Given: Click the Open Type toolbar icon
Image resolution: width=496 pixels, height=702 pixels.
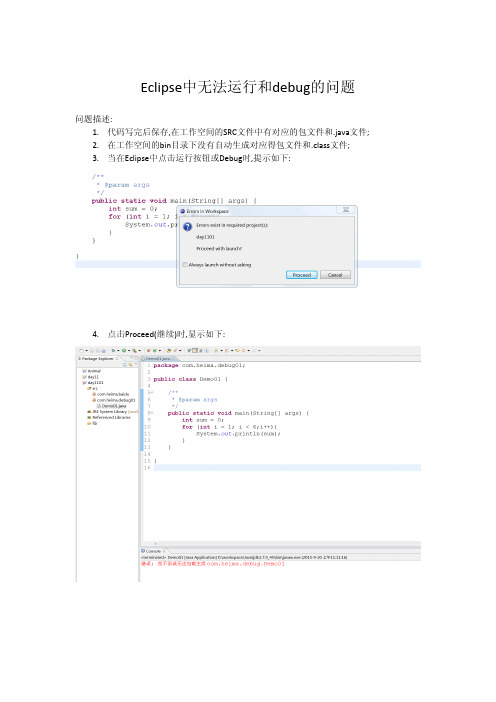Looking at the screenshot, I should [x=168, y=351].
